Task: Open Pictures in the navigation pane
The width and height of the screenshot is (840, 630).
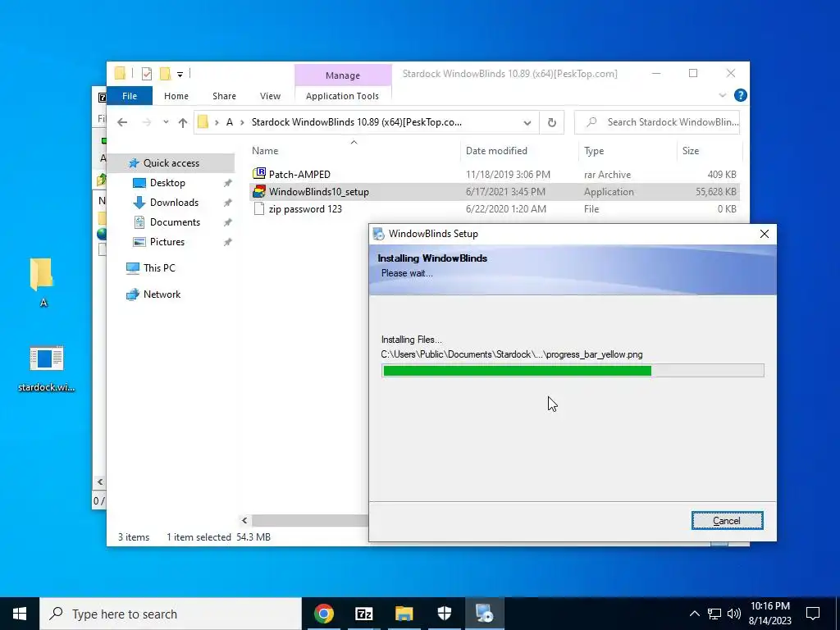Action: click(167, 242)
